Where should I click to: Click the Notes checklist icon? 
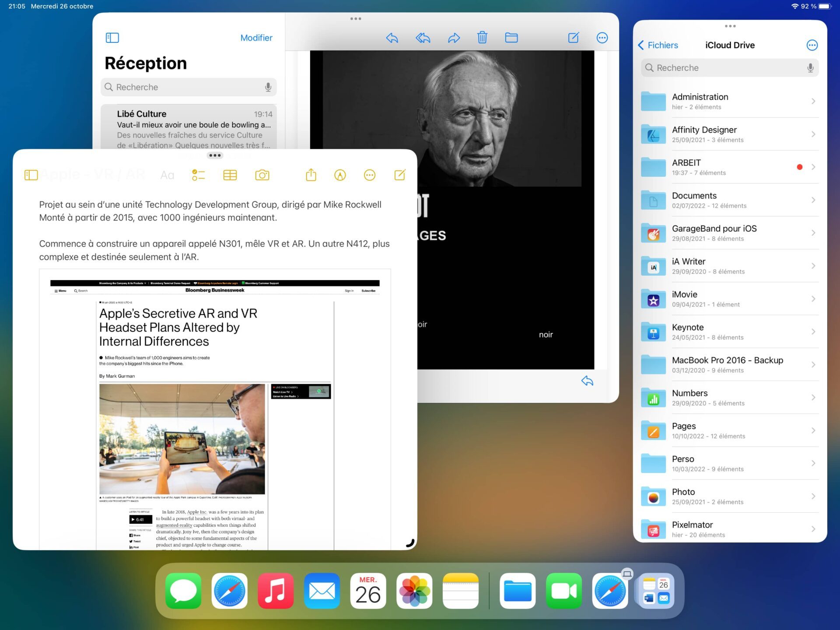coord(198,176)
